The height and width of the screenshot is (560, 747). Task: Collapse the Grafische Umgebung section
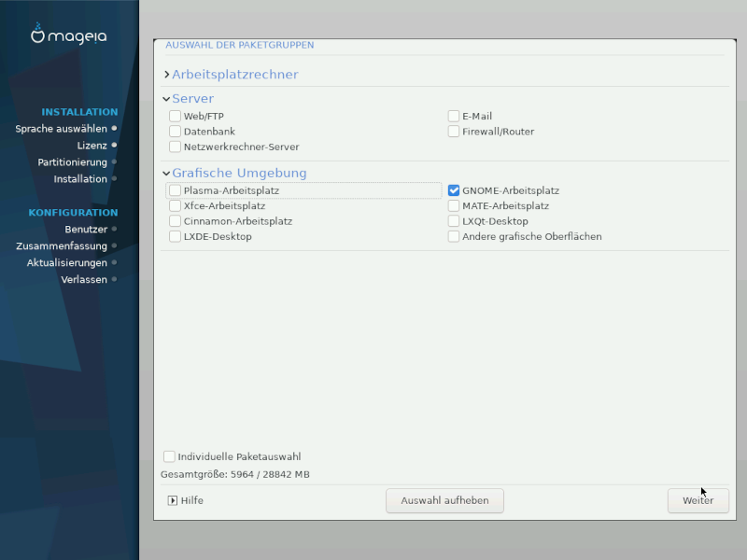(x=167, y=174)
